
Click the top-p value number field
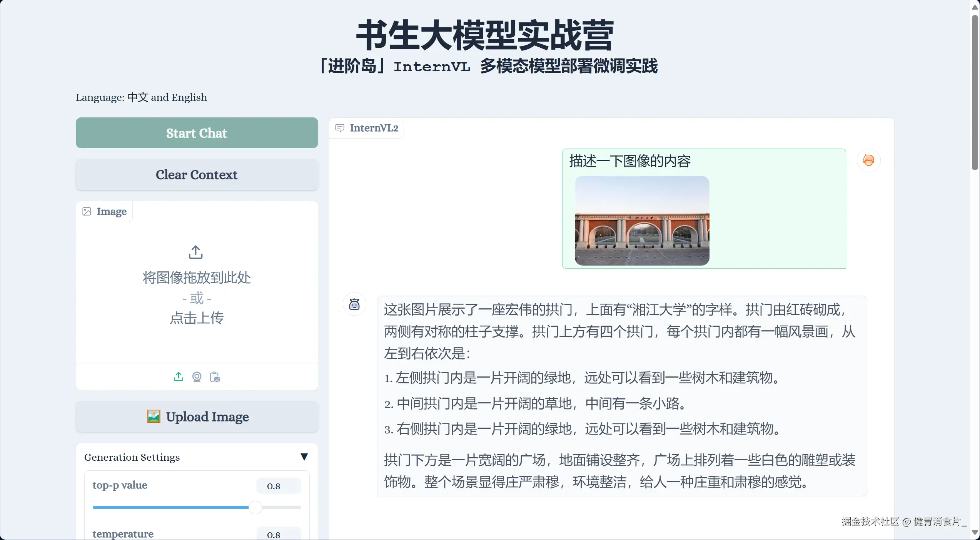pyautogui.click(x=278, y=486)
